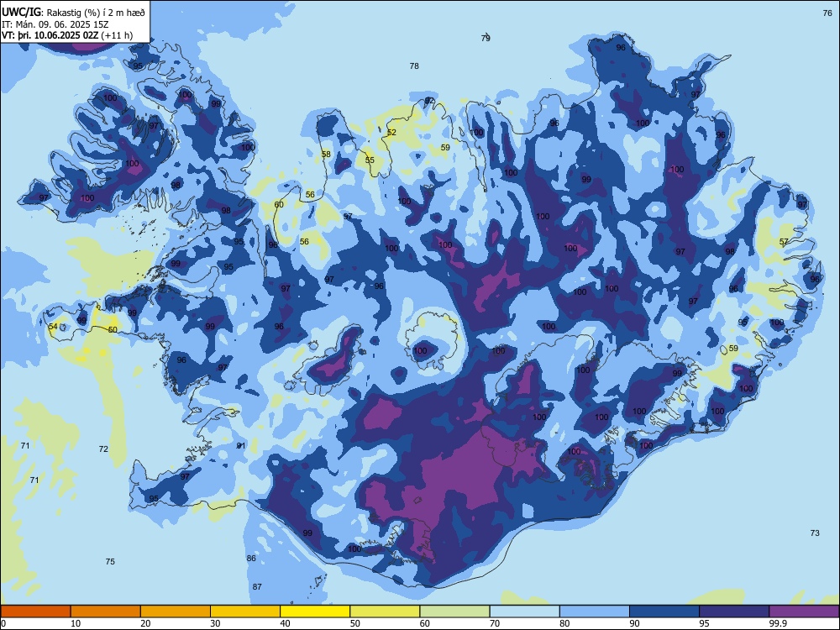Click the '40' legend tick label
This screenshot has height=630, width=840.
click(285, 623)
